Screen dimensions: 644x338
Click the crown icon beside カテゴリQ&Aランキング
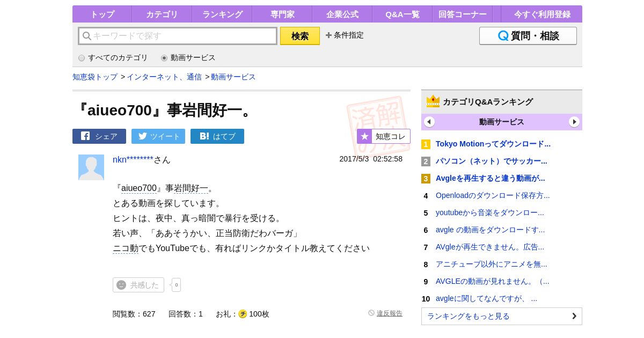tap(433, 101)
